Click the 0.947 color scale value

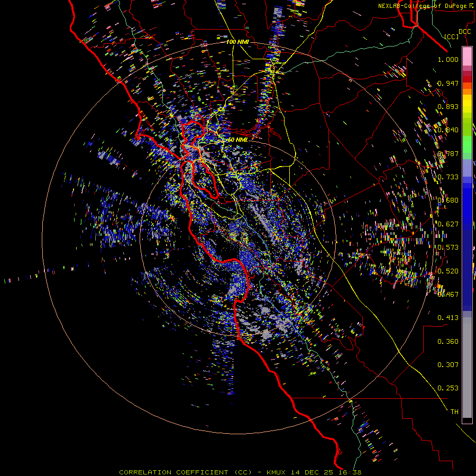pyautogui.click(x=448, y=83)
